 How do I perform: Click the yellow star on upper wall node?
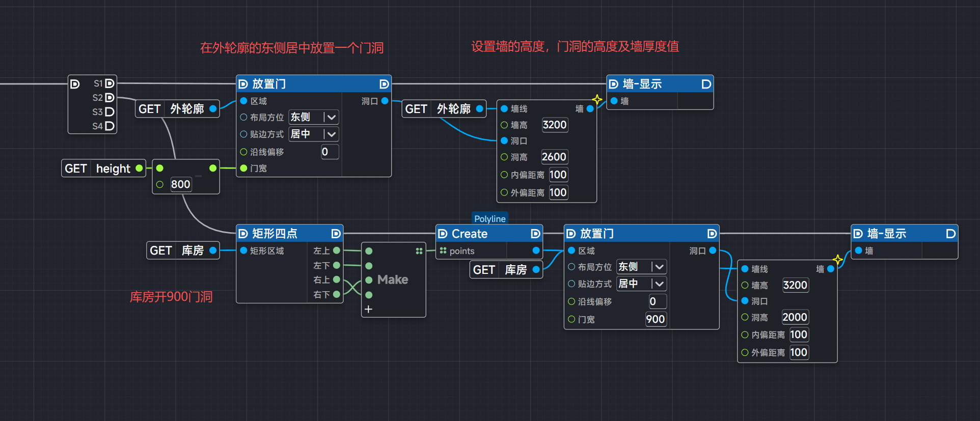597,99
